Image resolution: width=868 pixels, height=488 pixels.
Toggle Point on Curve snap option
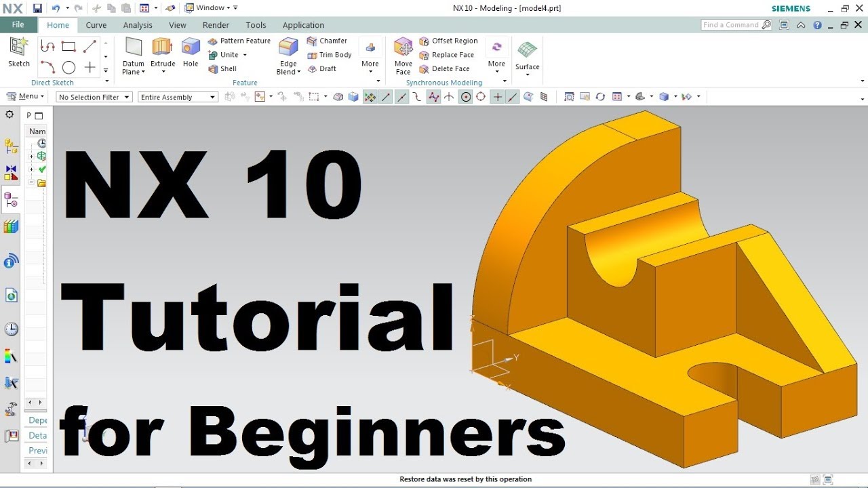(513, 97)
